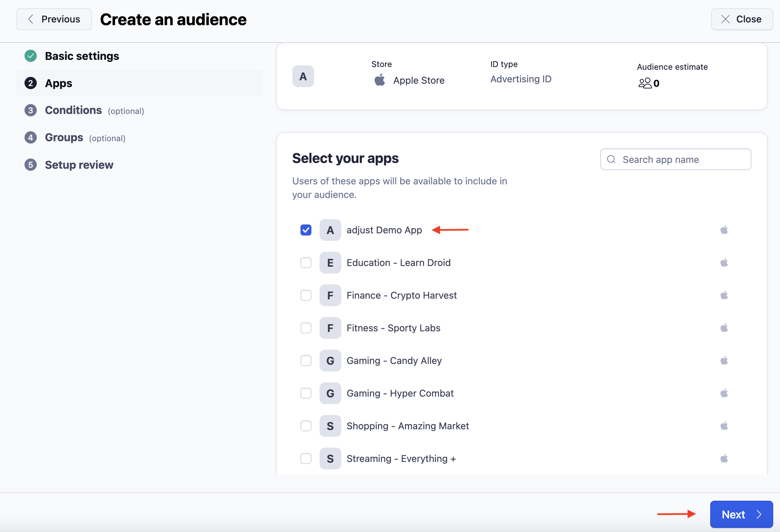
Task: Close the Create an audience wizard
Action: 742,19
